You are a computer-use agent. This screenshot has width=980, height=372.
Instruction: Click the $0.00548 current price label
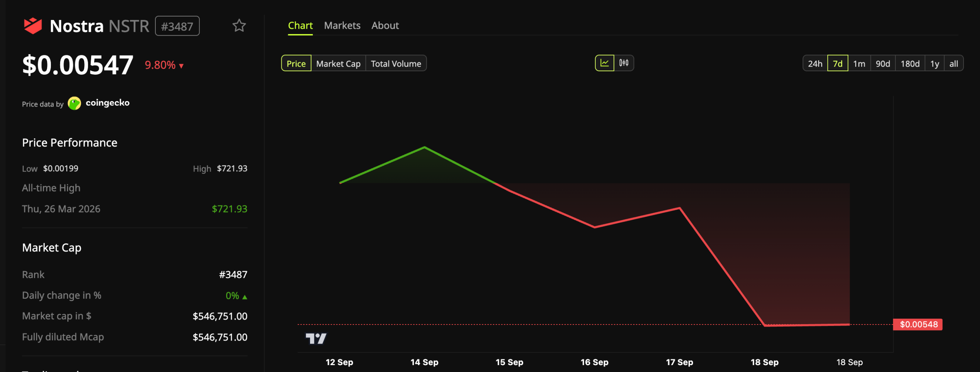(x=918, y=324)
